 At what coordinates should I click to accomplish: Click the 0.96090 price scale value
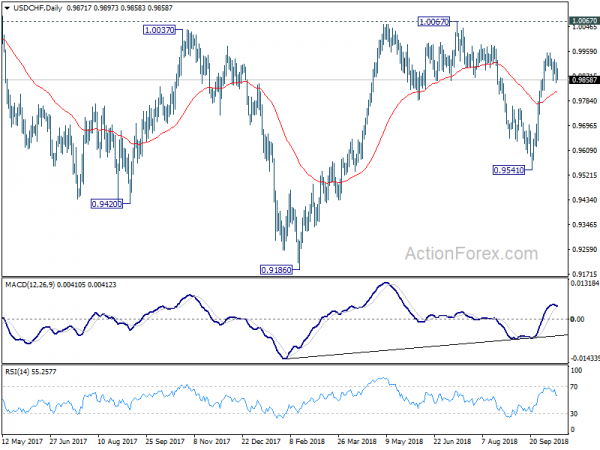click(584, 150)
